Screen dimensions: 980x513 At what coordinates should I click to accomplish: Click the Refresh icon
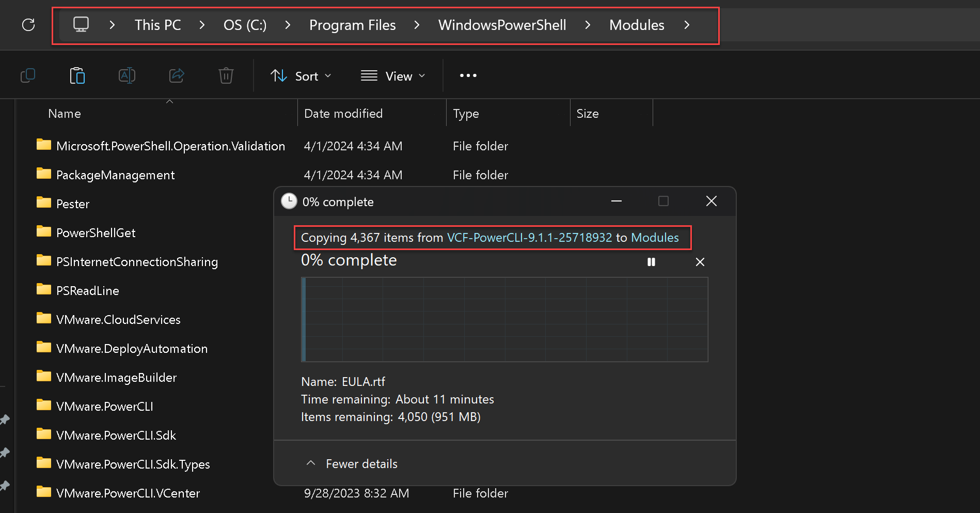[28, 25]
